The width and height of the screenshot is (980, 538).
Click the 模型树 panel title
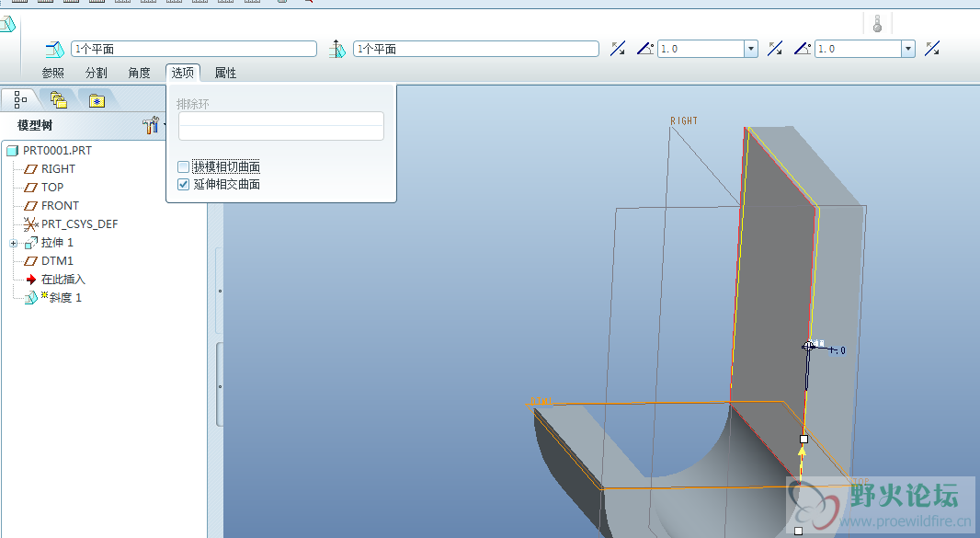(x=35, y=126)
